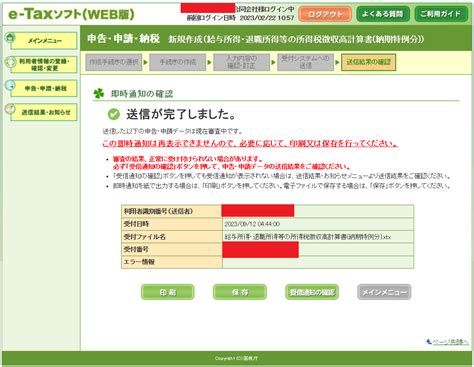The image size is (474, 367).
Task: Click 手続きの作成 step
Action: pos(178,62)
